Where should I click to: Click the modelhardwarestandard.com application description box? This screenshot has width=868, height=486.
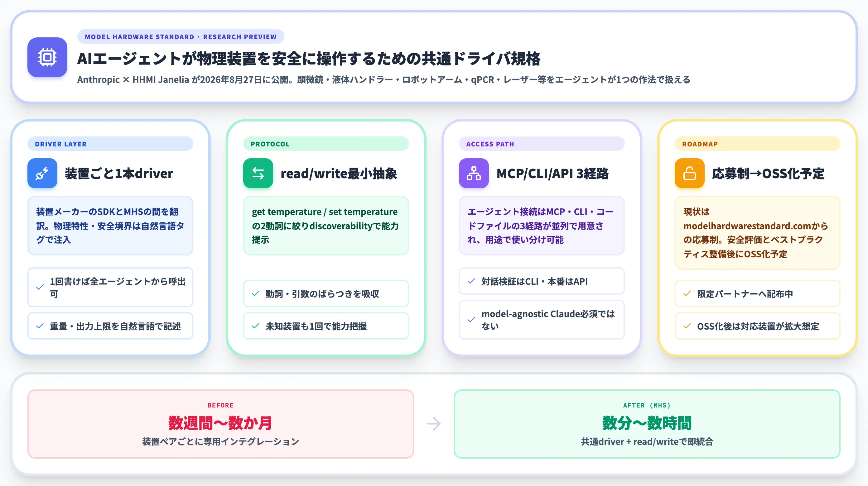pos(757,233)
